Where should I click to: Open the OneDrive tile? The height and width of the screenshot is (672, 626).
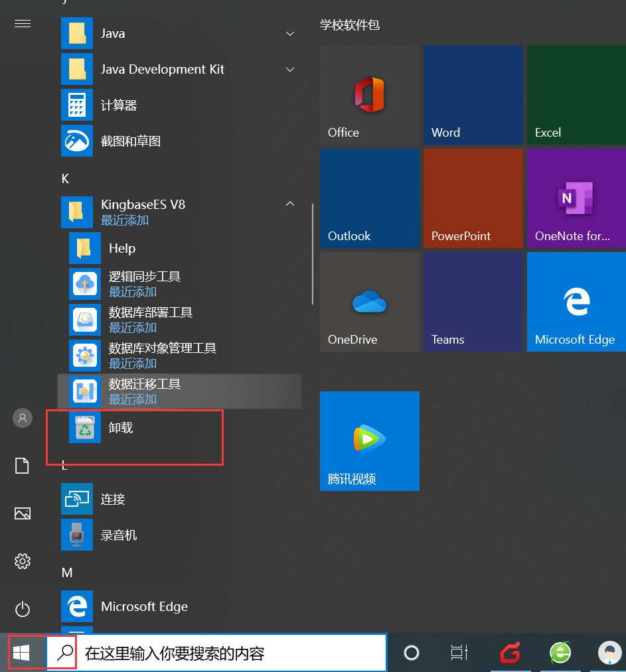[370, 302]
